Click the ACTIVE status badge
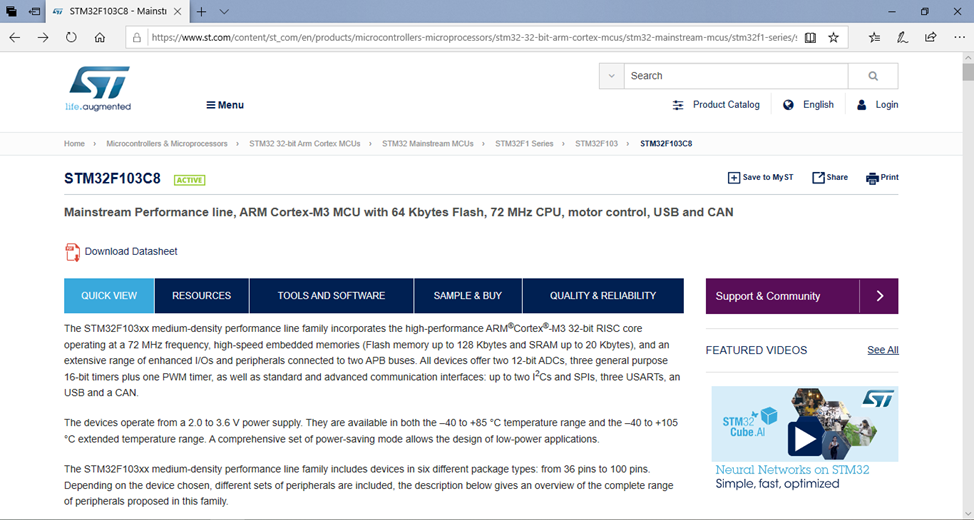974x520 pixels. pyautogui.click(x=189, y=180)
